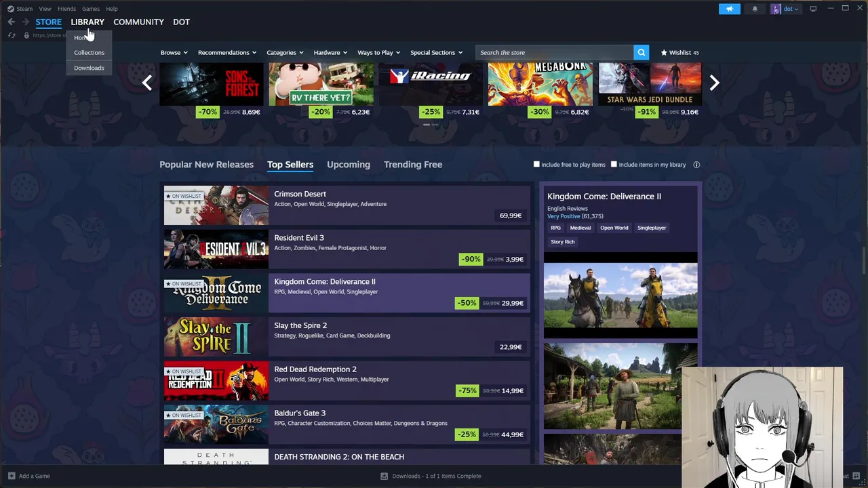Open the Slay the Spire 2 listing

(x=346, y=337)
